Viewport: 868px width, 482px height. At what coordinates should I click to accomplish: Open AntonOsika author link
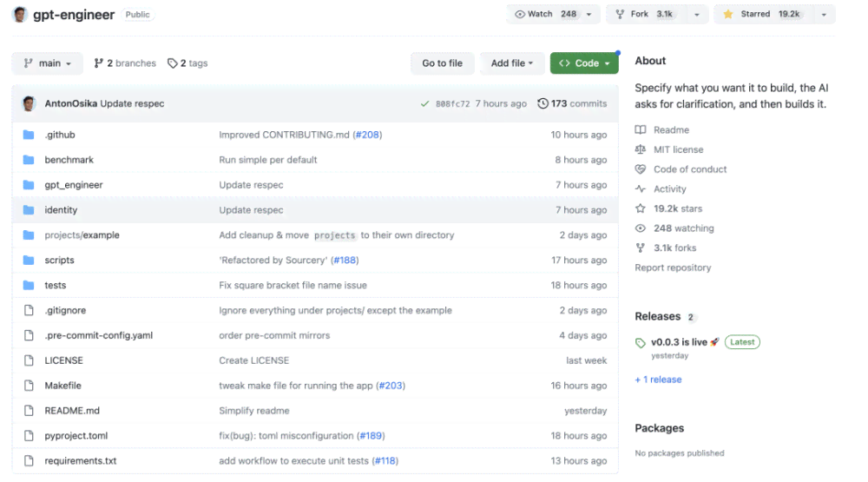click(71, 103)
